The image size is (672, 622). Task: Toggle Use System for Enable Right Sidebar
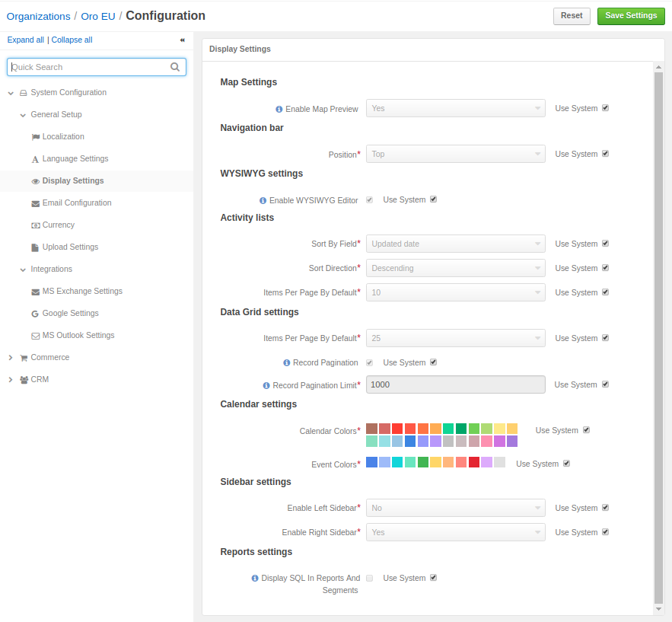point(605,532)
